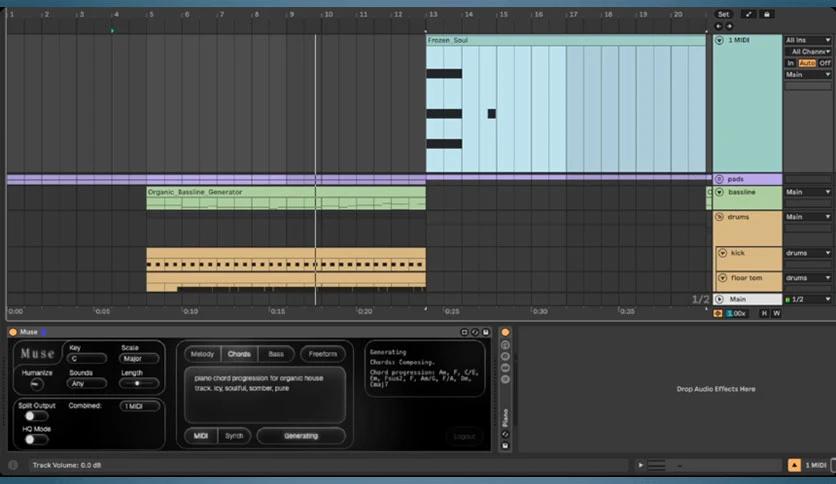Click the Piano device hot-swap icon

[x=505, y=434]
